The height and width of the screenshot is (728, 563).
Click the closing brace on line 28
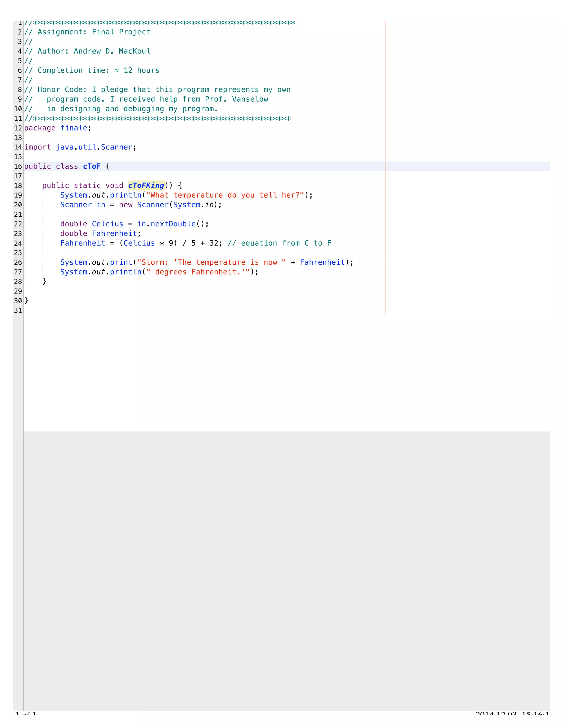coord(44,282)
